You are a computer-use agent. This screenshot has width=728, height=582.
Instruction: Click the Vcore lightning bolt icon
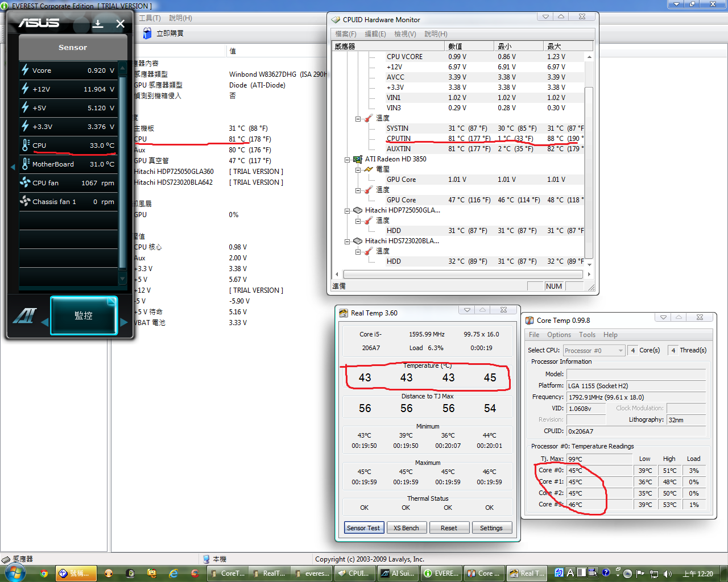click(25, 70)
